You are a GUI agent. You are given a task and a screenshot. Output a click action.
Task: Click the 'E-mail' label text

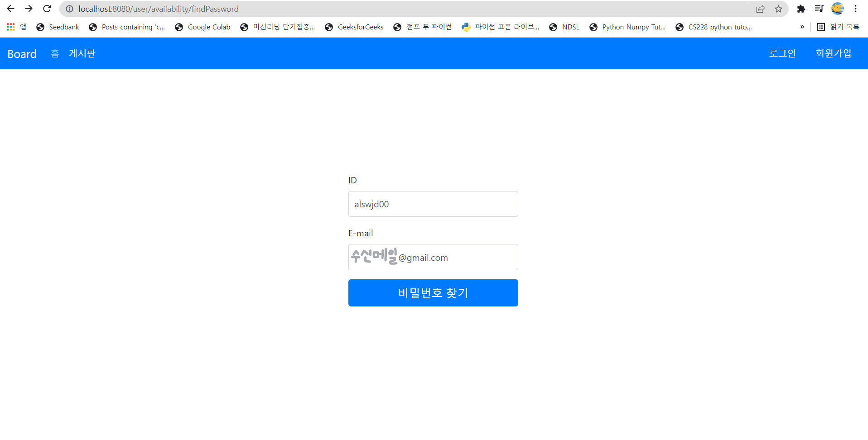click(x=361, y=233)
